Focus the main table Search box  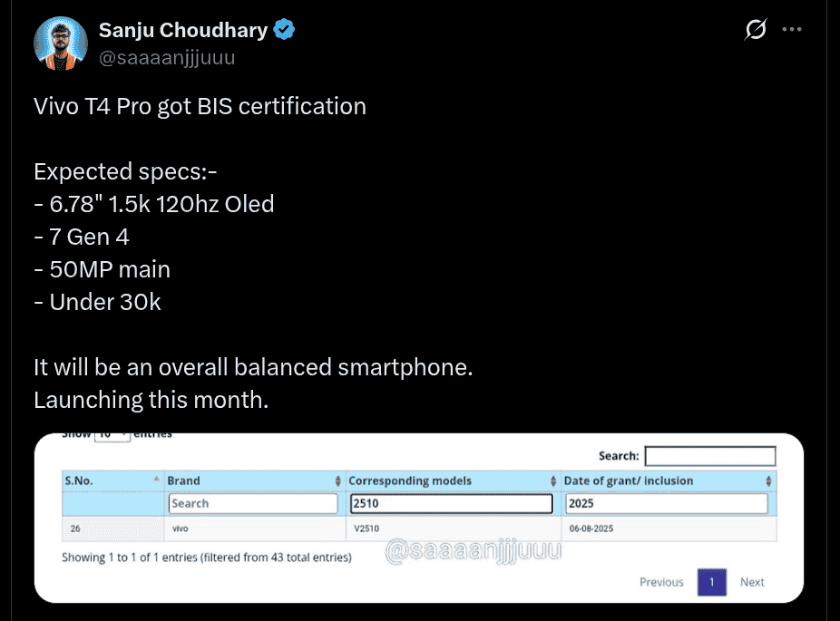click(709, 456)
